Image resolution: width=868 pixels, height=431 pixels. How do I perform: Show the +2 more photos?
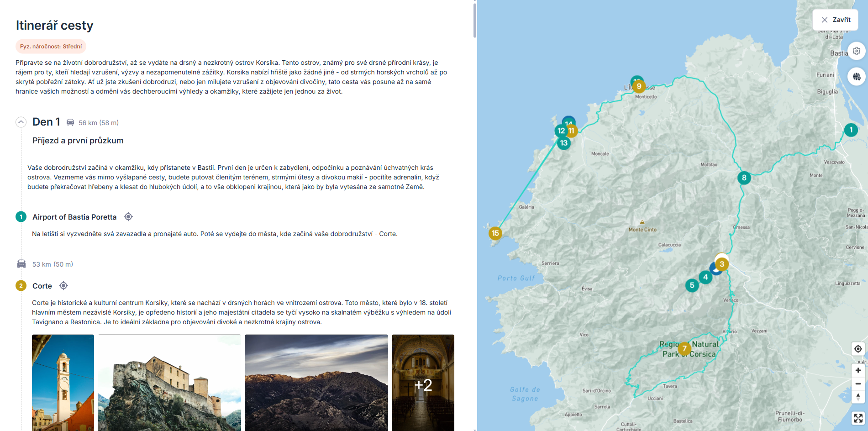(x=423, y=383)
